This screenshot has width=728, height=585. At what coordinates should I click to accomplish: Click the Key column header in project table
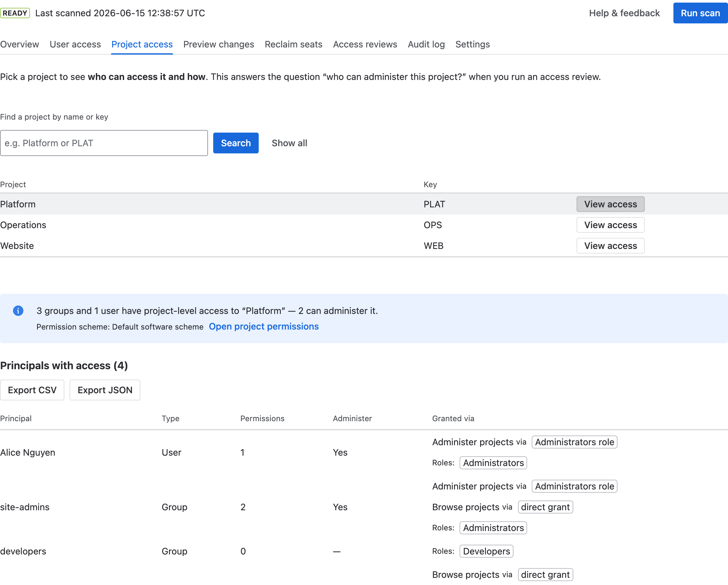click(430, 184)
